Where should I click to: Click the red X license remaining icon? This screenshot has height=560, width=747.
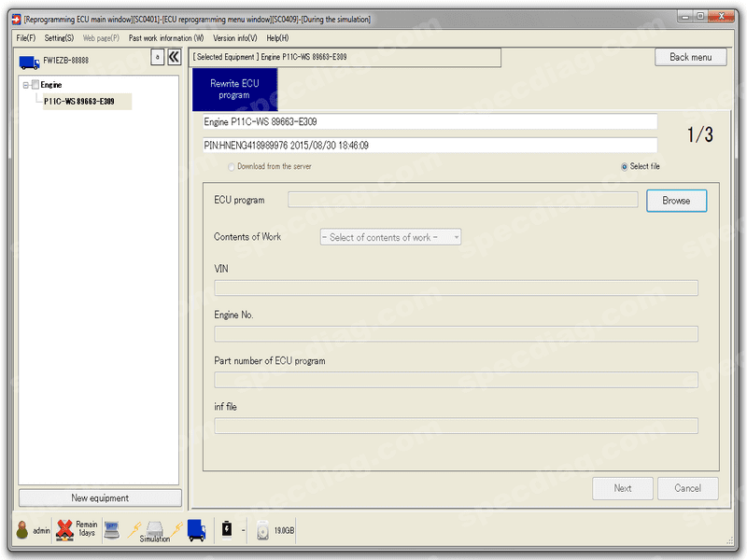click(64, 529)
